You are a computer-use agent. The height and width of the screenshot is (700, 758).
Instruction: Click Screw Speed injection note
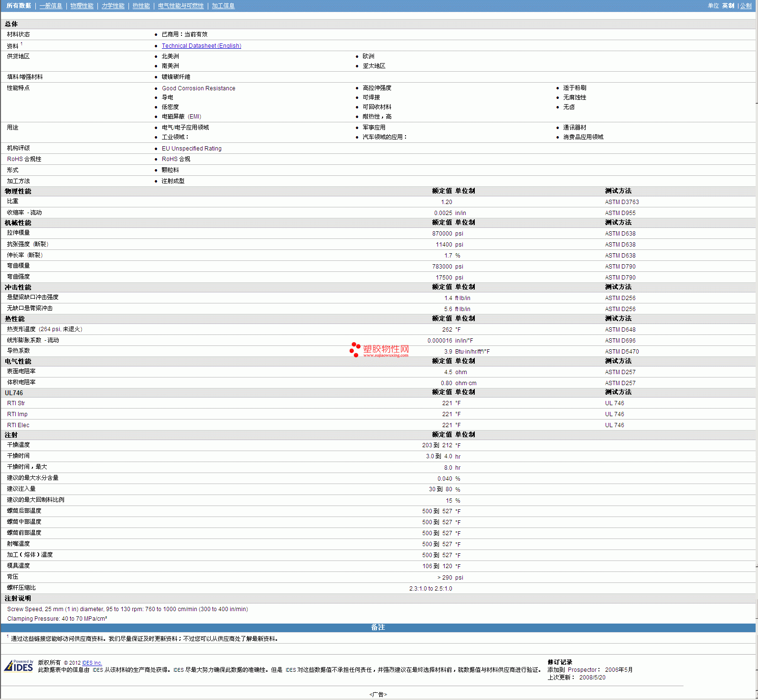click(128, 609)
